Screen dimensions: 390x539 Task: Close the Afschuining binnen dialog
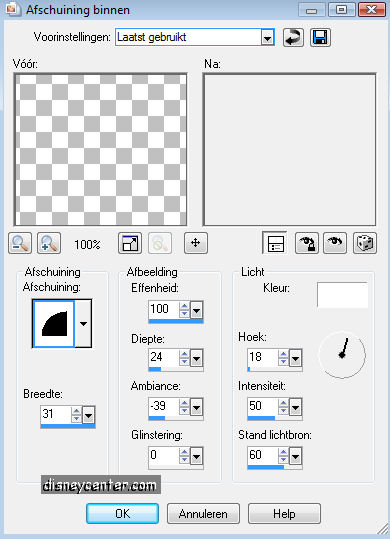pyautogui.click(x=371, y=10)
